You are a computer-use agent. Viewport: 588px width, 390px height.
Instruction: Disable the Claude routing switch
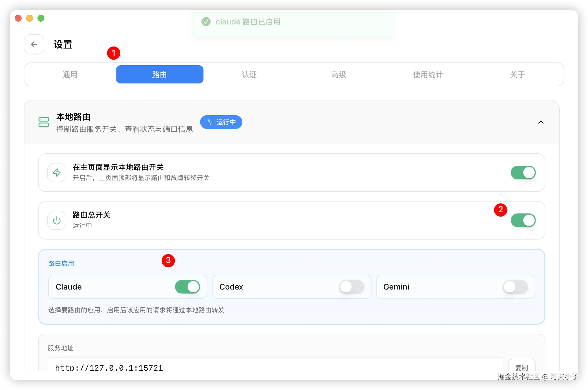pos(188,287)
